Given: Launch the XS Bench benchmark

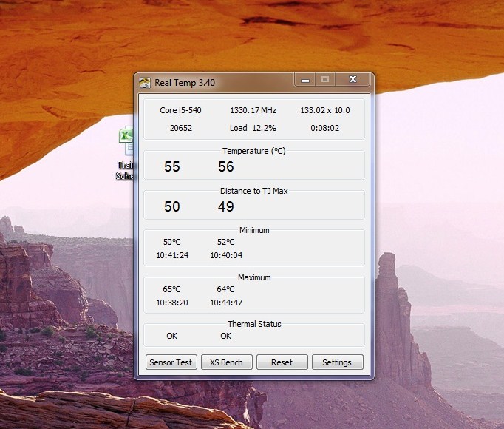Looking at the screenshot, I should (x=226, y=362).
